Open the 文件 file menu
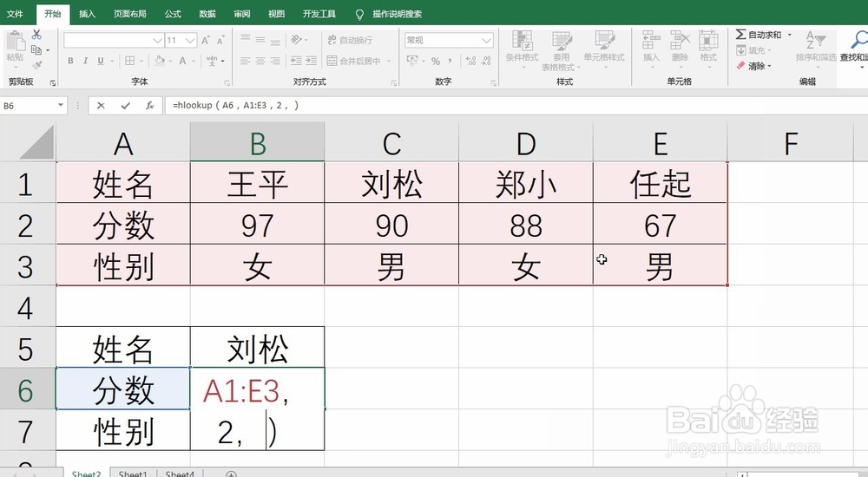The height and width of the screenshot is (477, 868). [x=15, y=14]
